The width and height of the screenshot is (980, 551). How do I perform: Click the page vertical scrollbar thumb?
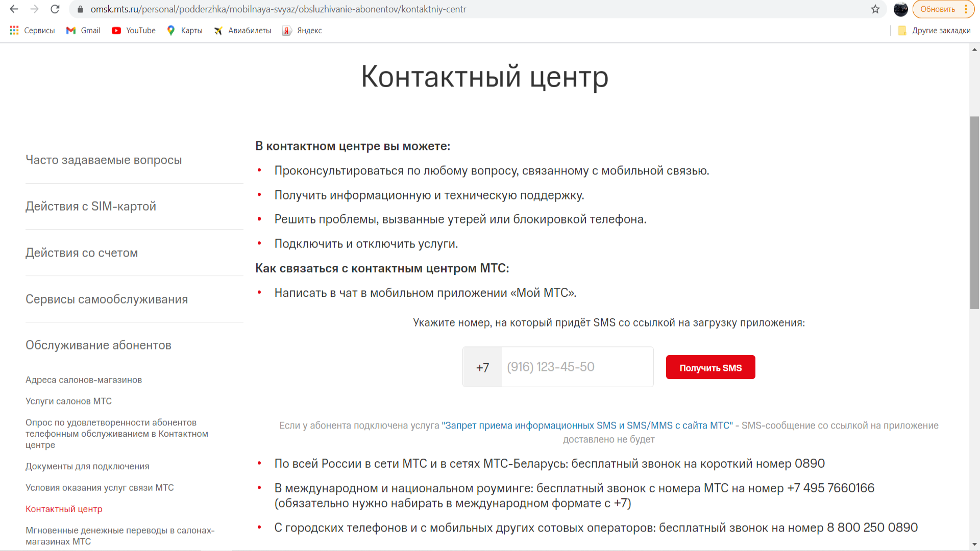point(974,213)
